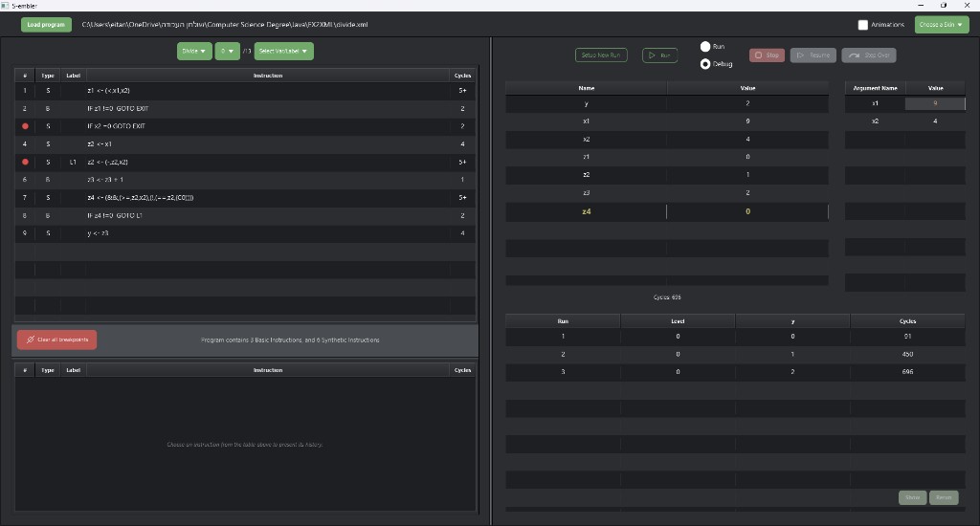Clear all breakpoints
Screen dimensions: 980x526
56,340
